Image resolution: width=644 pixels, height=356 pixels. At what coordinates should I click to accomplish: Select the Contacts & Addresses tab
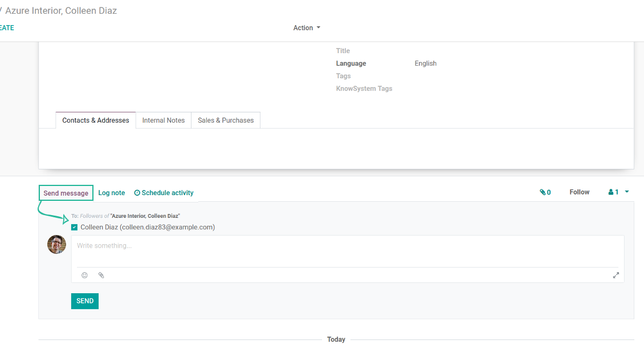96,120
